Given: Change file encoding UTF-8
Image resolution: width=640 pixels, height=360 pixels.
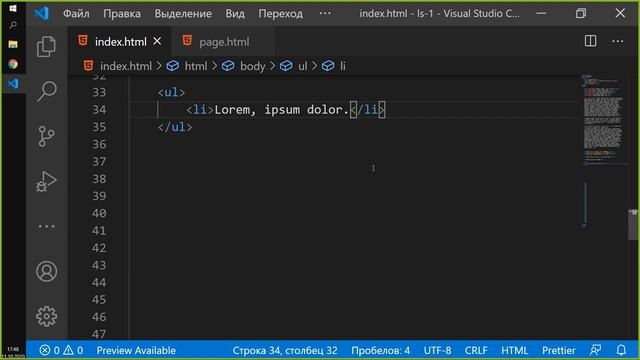Looking at the screenshot, I should tap(437, 350).
